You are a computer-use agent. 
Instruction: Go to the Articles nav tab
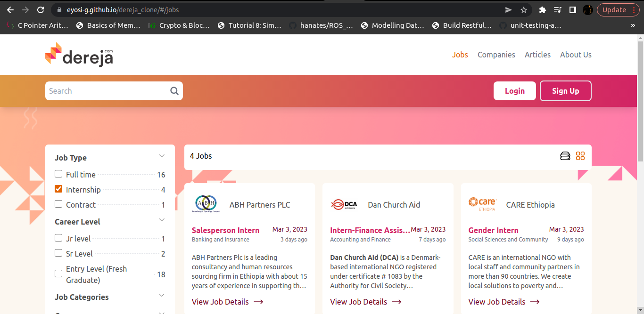537,55
